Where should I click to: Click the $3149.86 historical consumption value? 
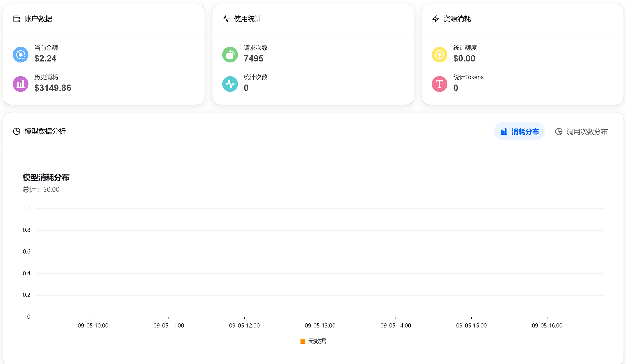[53, 88]
